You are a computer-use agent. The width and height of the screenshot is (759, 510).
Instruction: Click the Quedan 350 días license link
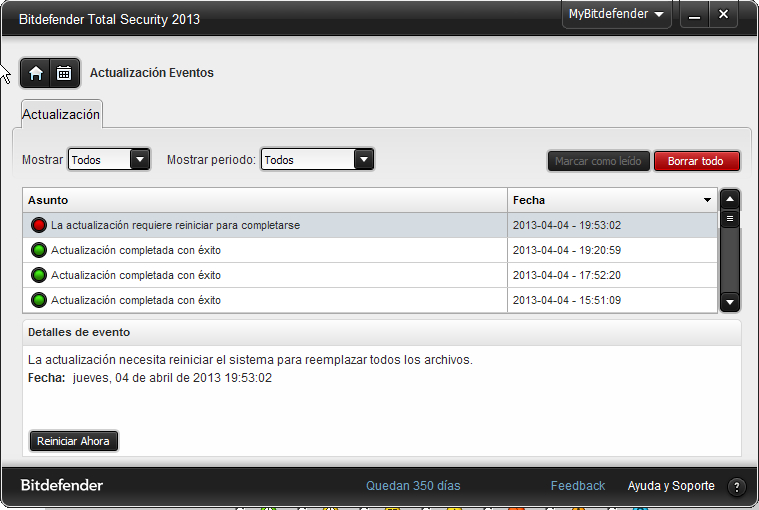[413, 486]
